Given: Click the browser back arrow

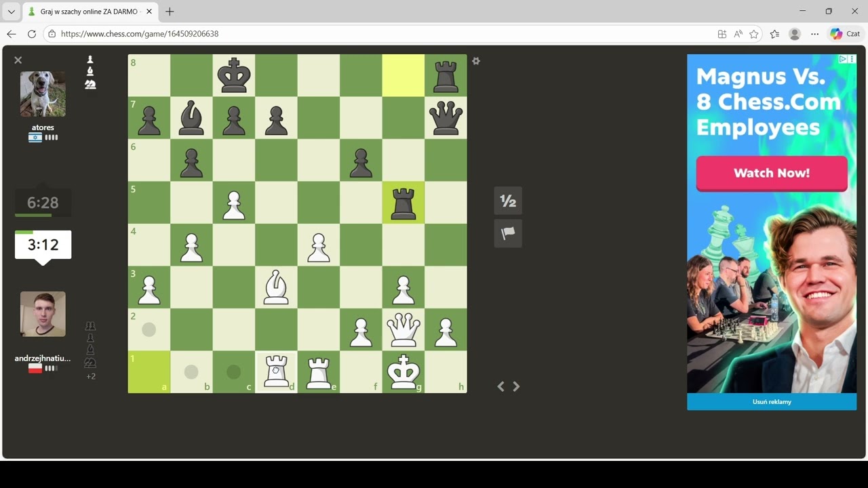Looking at the screenshot, I should click(12, 34).
